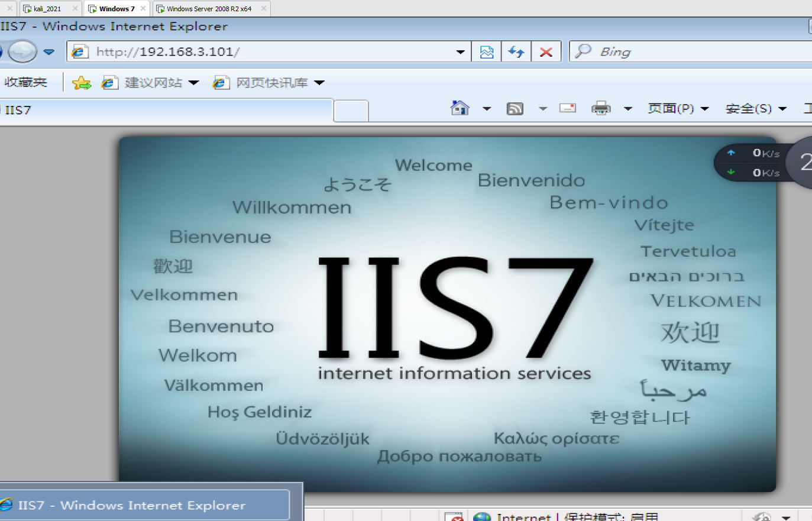Click the RSS feeds icon
This screenshot has width=812, height=521.
[x=515, y=109]
